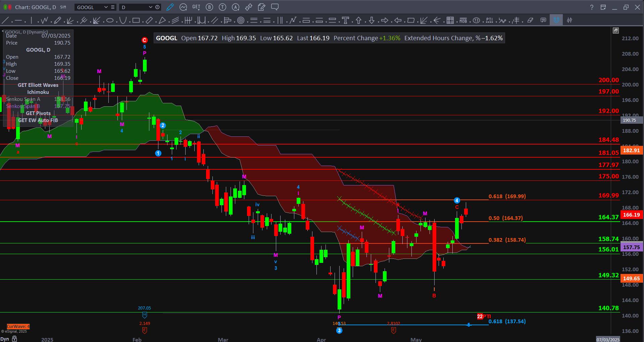Click the GET Elliott Waves study label
Image resolution: width=644 pixels, height=342 pixels.
pyautogui.click(x=38, y=85)
